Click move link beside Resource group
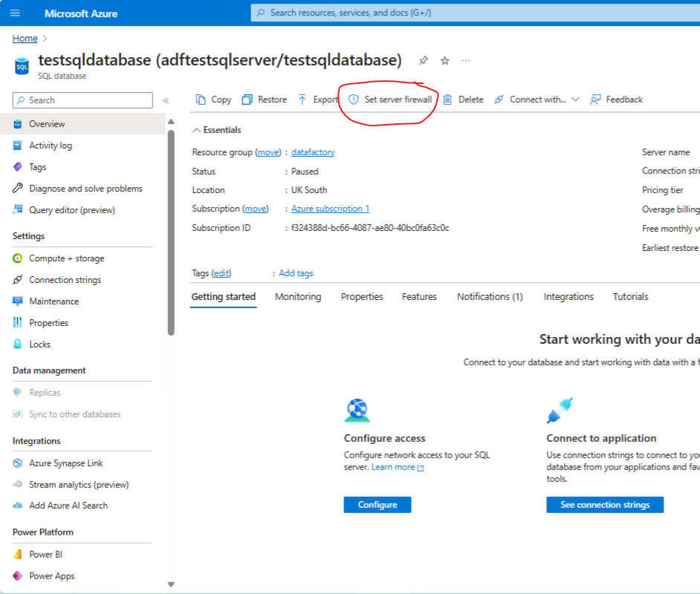This screenshot has width=700, height=594. (268, 152)
